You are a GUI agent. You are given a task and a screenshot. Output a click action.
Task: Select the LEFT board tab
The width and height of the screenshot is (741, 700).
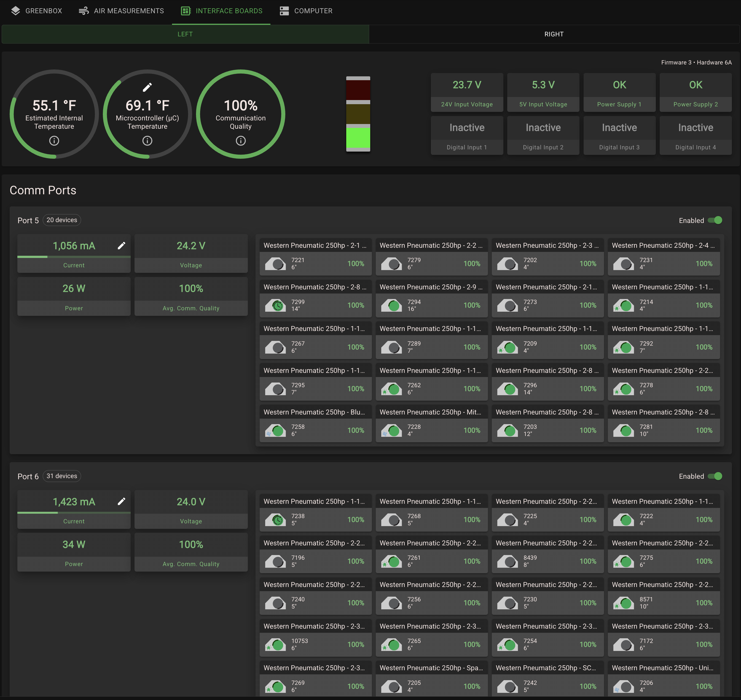coord(185,34)
